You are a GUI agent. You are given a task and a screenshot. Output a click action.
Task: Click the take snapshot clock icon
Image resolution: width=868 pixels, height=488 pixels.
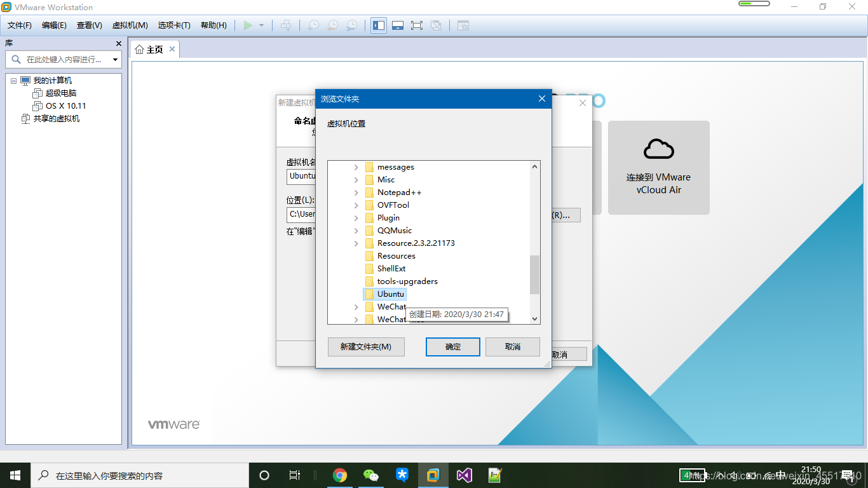point(313,25)
